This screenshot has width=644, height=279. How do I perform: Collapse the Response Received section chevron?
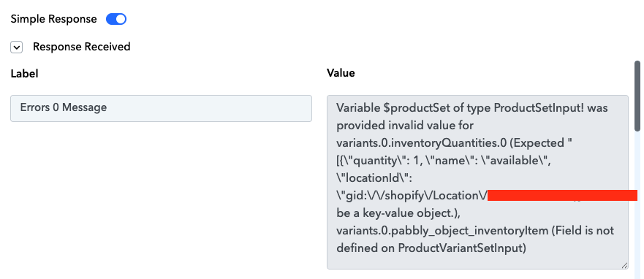16,47
